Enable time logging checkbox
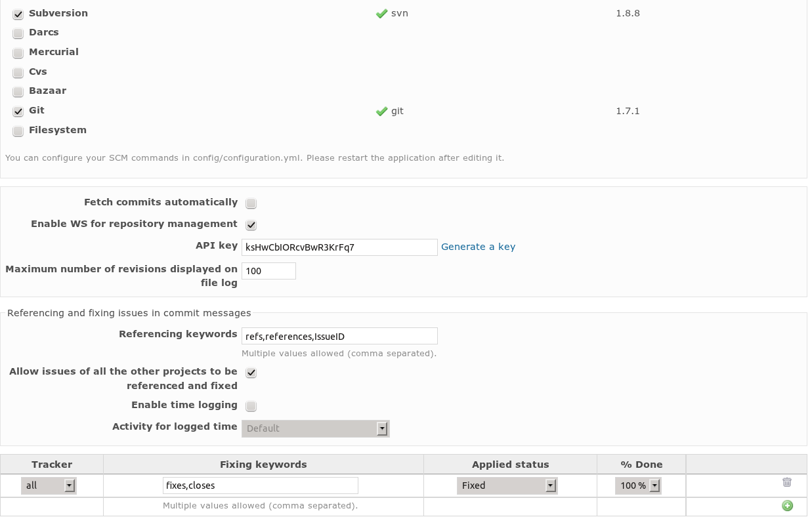The height and width of the screenshot is (517, 812). click(251, 406)
